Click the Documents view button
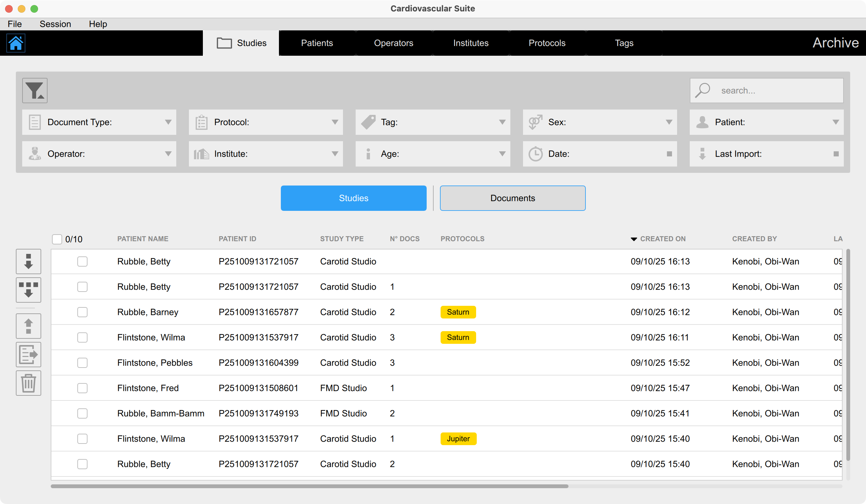866x504 pixels. 512,198
